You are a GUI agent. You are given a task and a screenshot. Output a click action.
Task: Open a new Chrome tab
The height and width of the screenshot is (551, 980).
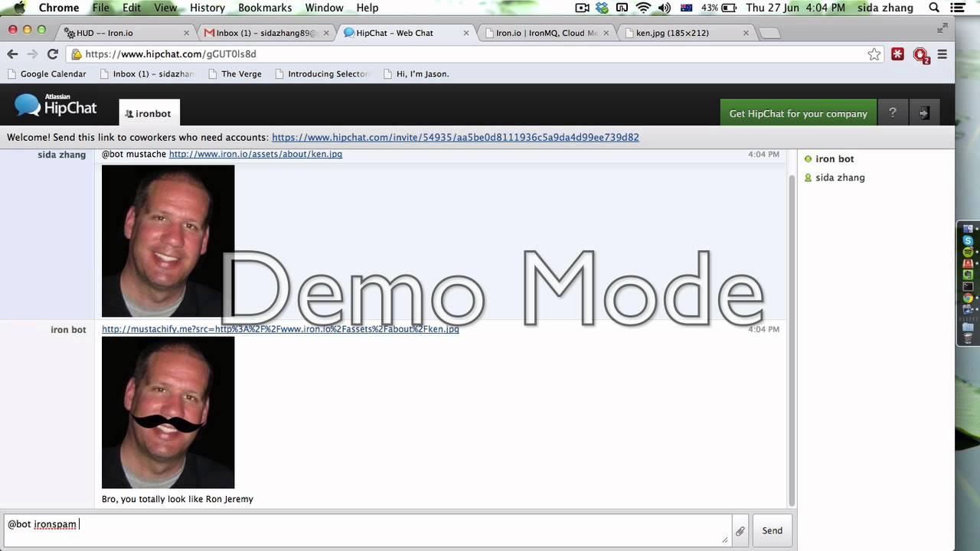[x=769, y=33]
